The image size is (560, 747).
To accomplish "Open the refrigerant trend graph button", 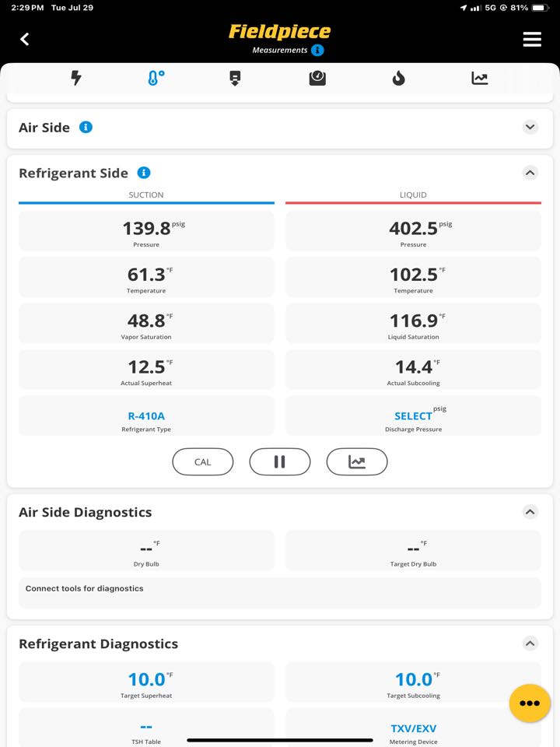I will 357,461.
